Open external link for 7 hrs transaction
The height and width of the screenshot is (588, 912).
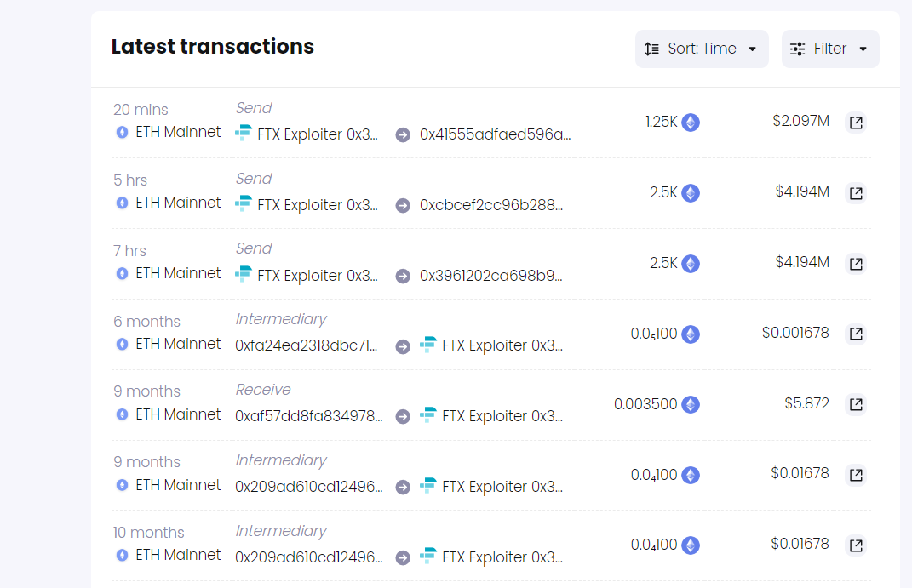coord(856,264)
